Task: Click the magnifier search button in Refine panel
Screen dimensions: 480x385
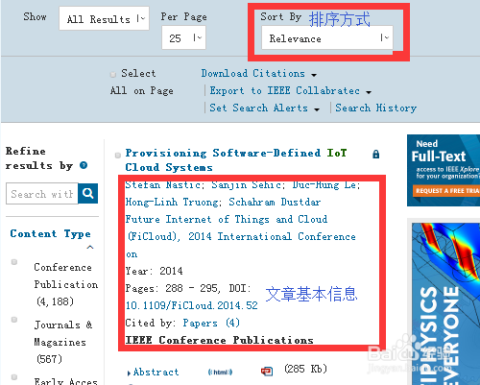Action: [x=88, y=193]
